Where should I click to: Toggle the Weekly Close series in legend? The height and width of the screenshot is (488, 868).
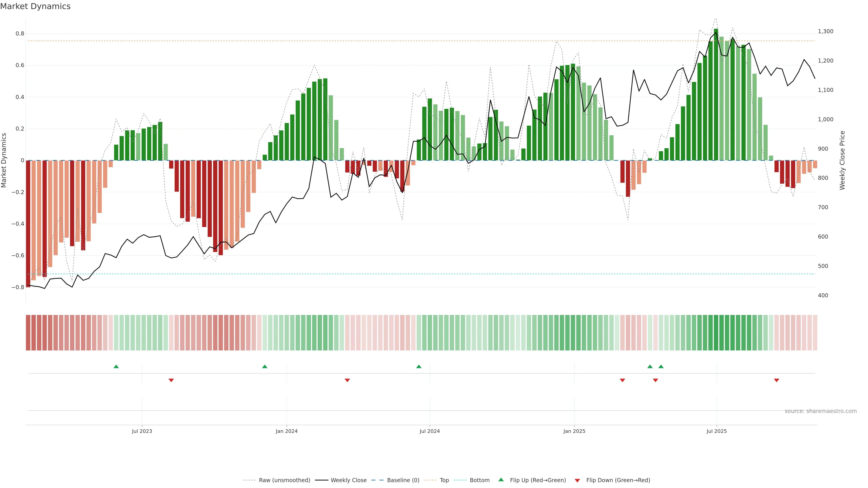[348, 480]
